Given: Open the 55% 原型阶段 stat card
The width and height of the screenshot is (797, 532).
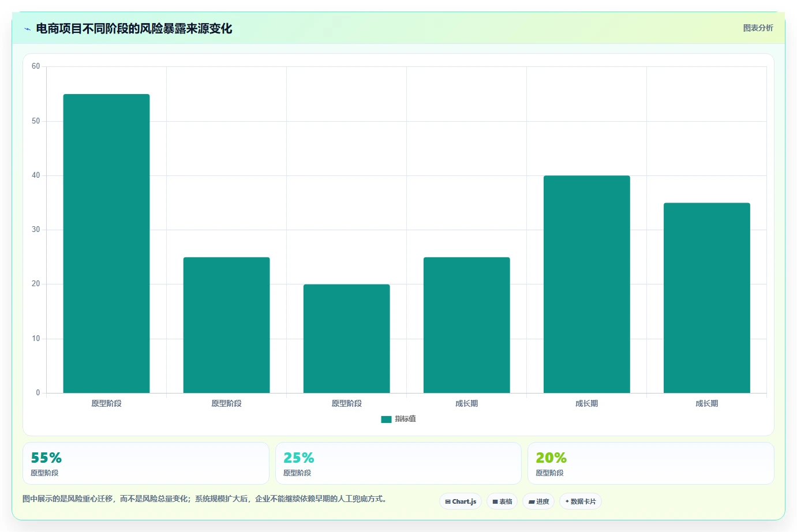Looking at the screenshot, I should (146, 463).
